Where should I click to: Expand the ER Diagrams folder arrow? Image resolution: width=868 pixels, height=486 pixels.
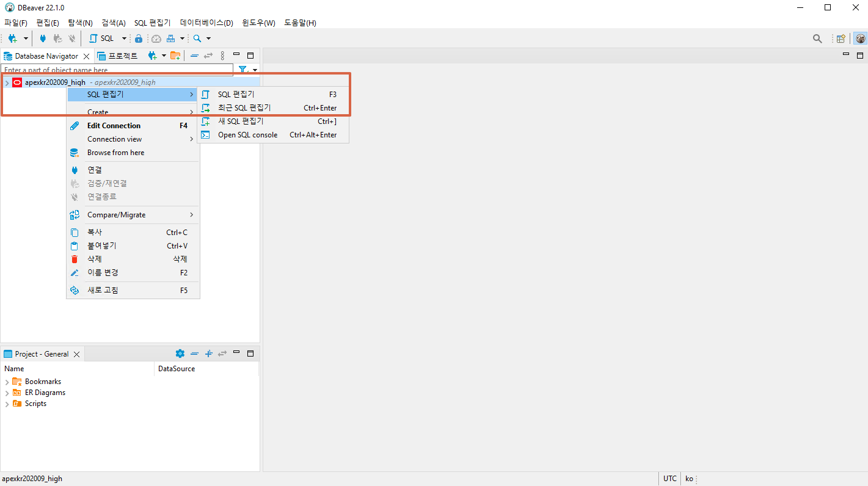pyautogui.click(x=7, y=393)
